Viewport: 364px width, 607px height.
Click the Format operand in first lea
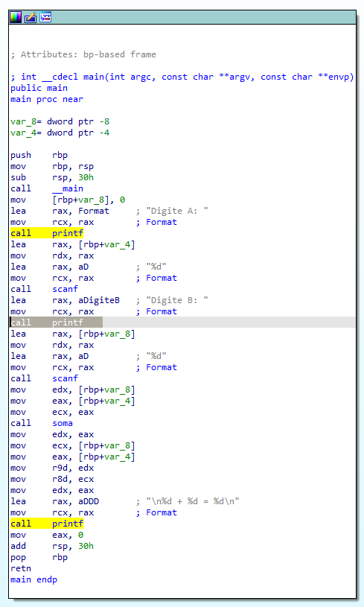tap(94, 211)
